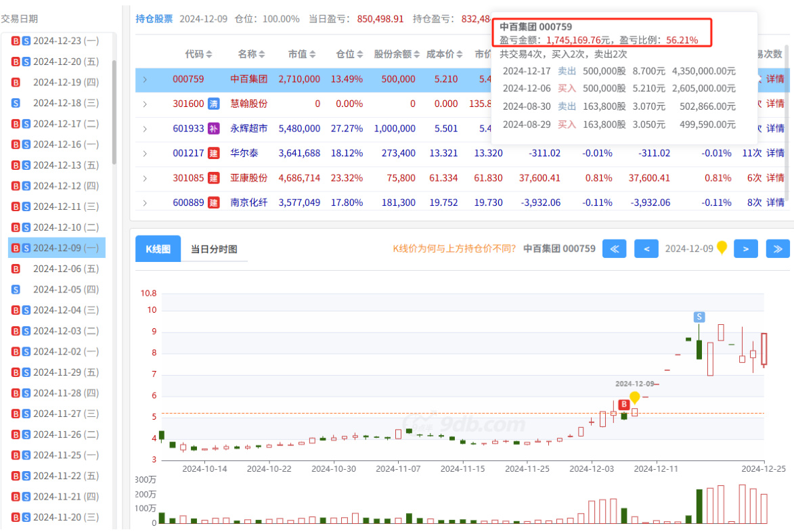This screenshot has width=794, height=532.
Task: Select trade date 2024-11-28 in list
Action: point(57,393)
